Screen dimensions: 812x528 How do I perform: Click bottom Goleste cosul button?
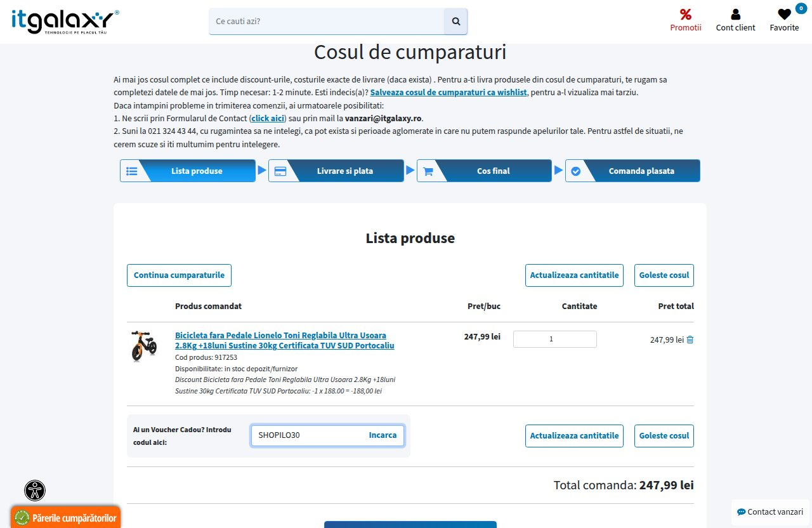click(x=664, y=436)
